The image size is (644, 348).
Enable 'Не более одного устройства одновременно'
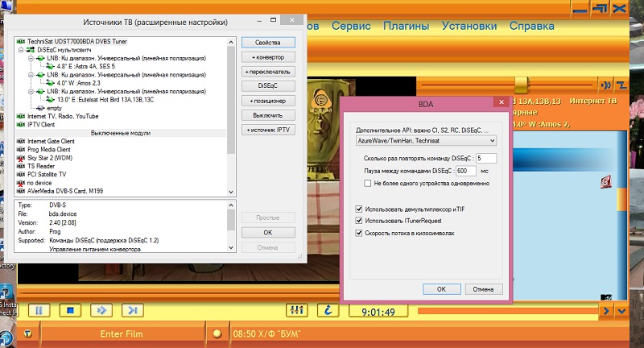pyautogui.click(x=368, y=183)
